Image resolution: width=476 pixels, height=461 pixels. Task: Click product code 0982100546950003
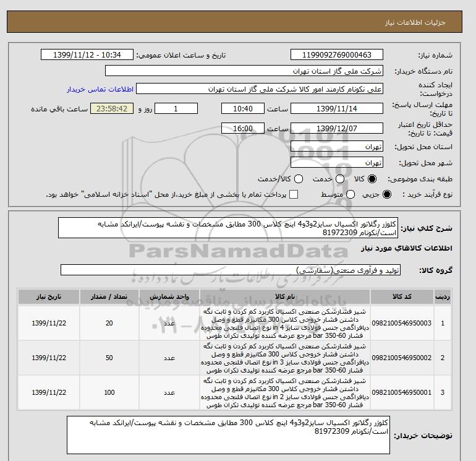pyautogui.click(x=402, y=323)
